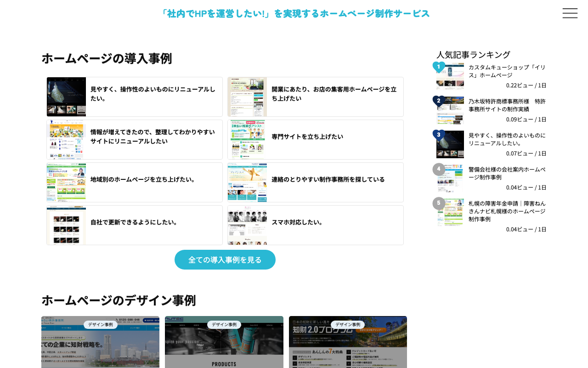
Task: Click thumbnail of 専門サイトを立ち上げたい card
Action: 247,139
